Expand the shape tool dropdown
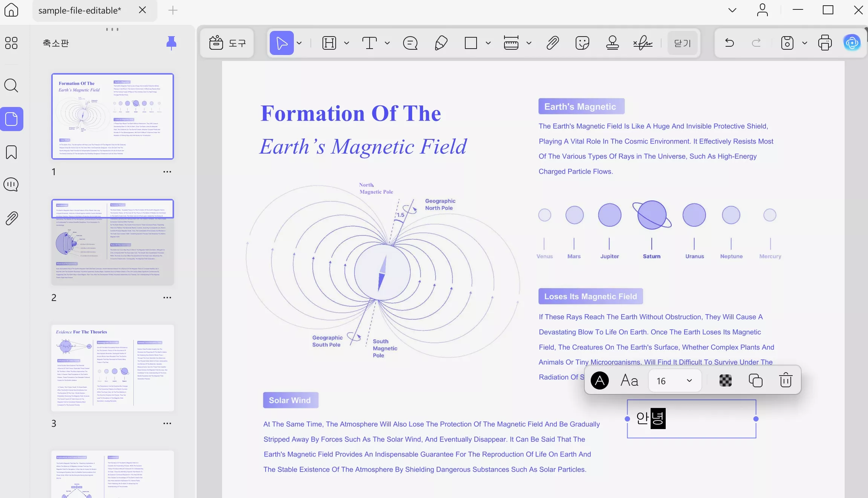 point(488,43)
